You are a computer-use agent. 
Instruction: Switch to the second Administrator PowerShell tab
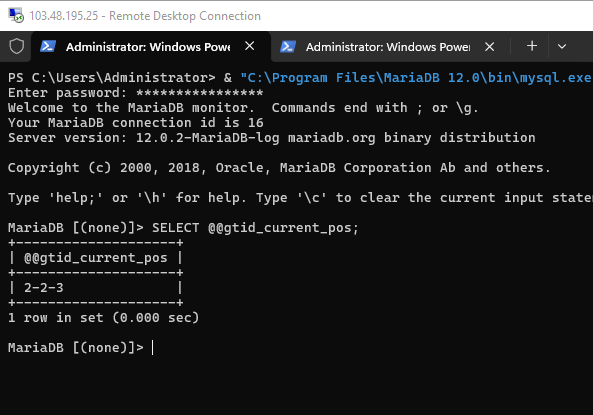(x=390, y=47)
